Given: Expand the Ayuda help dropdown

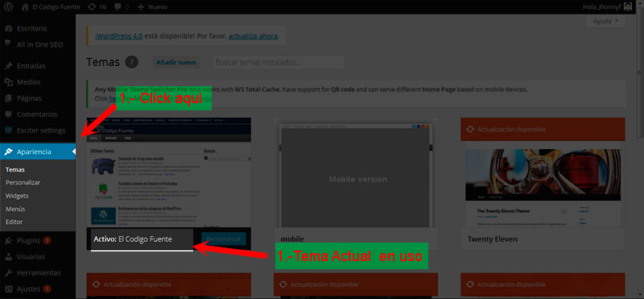Looking at the screenshot, I should [605, 22].
